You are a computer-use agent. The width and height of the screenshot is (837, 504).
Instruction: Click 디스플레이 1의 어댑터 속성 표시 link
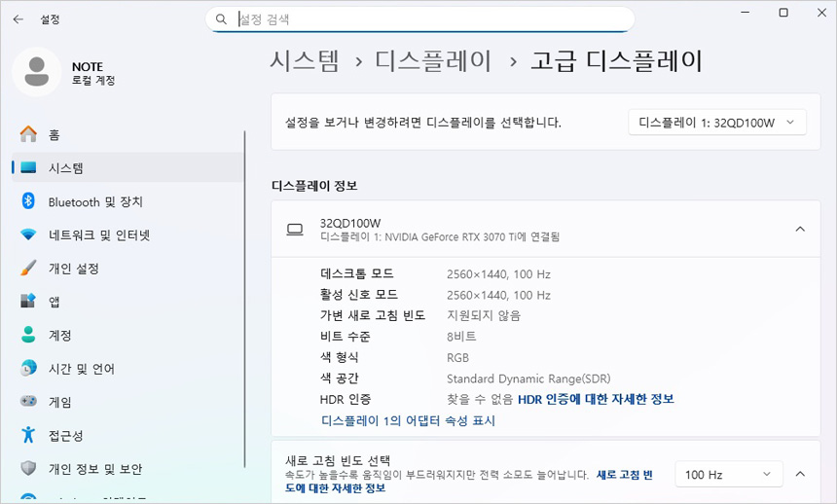[408, 420]
